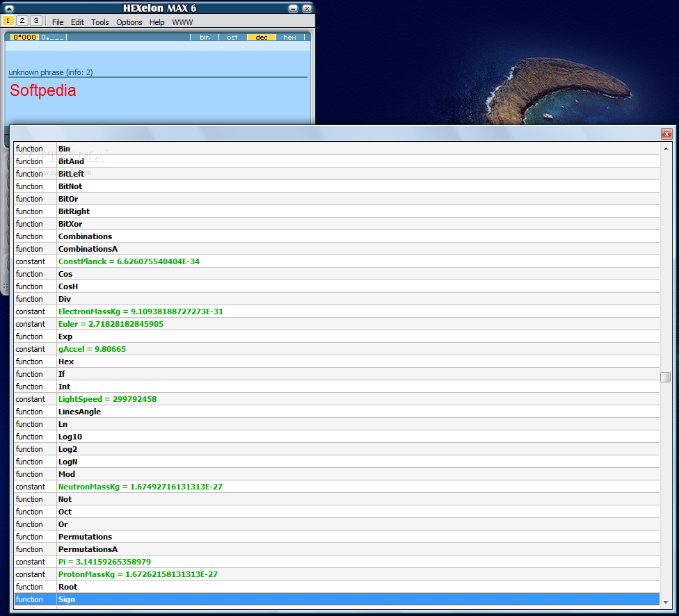Select the PermutationsA function row
679x616 pixels.
point(337,550)
